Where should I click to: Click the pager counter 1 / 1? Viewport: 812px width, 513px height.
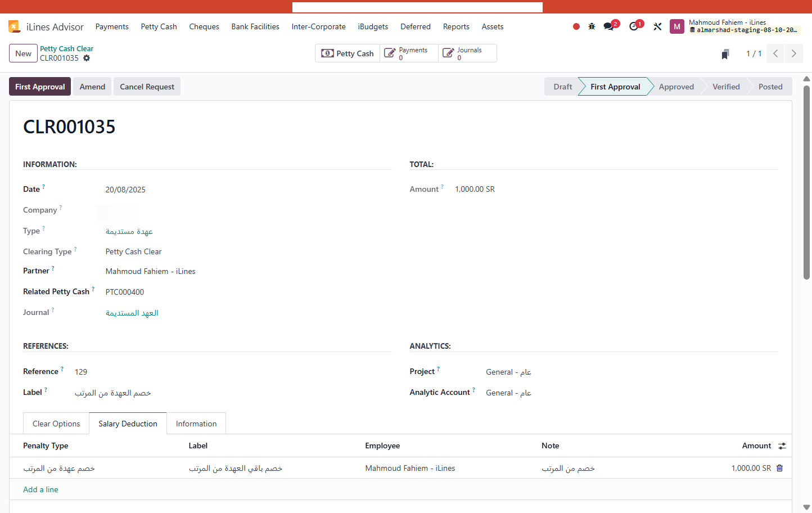[754, 53]
